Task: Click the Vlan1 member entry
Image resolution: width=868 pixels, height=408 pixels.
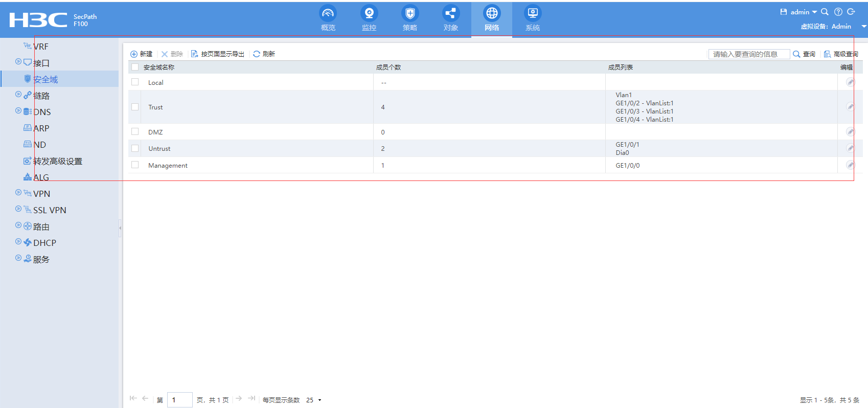Action: coord(624,95)
